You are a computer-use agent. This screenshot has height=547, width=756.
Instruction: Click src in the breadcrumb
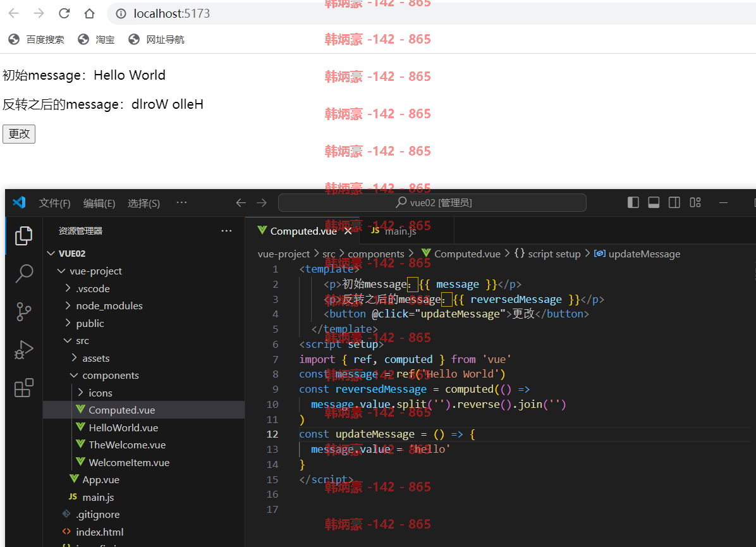pyautogui.click(x=329, y=254)
